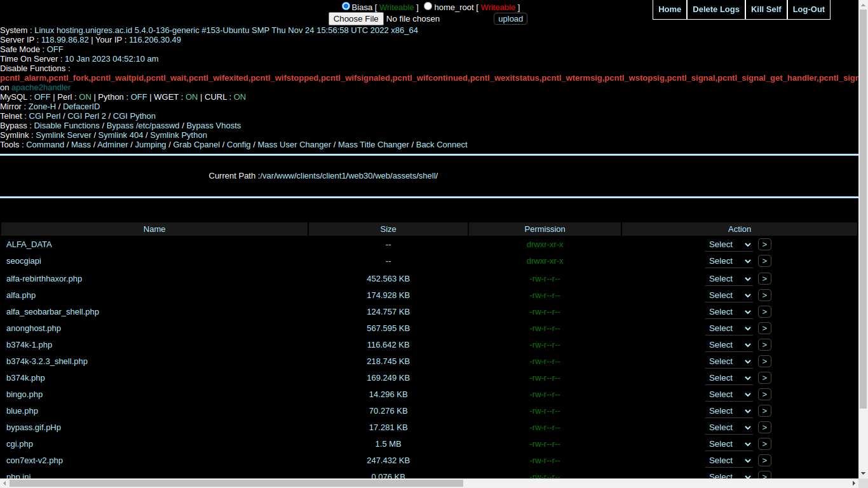Open the Select dropdown for b374k.php

pos(729,378)
